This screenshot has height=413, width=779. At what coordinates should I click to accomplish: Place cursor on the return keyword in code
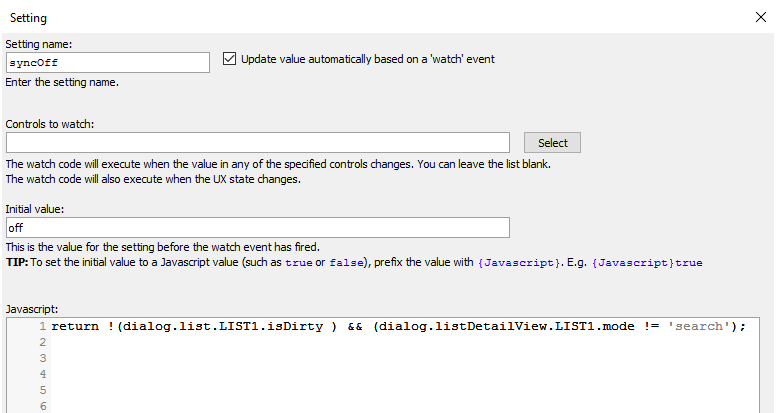[x=75, y=327]
